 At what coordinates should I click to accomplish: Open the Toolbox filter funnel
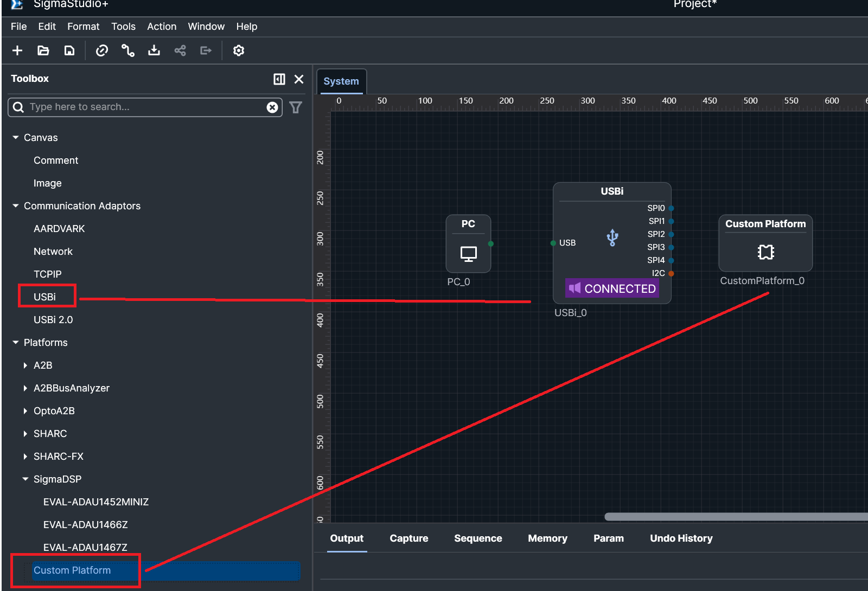296,107
